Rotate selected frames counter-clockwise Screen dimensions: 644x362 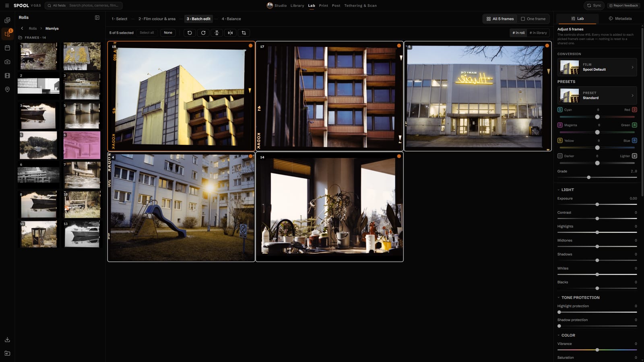(x=190, y=33)
